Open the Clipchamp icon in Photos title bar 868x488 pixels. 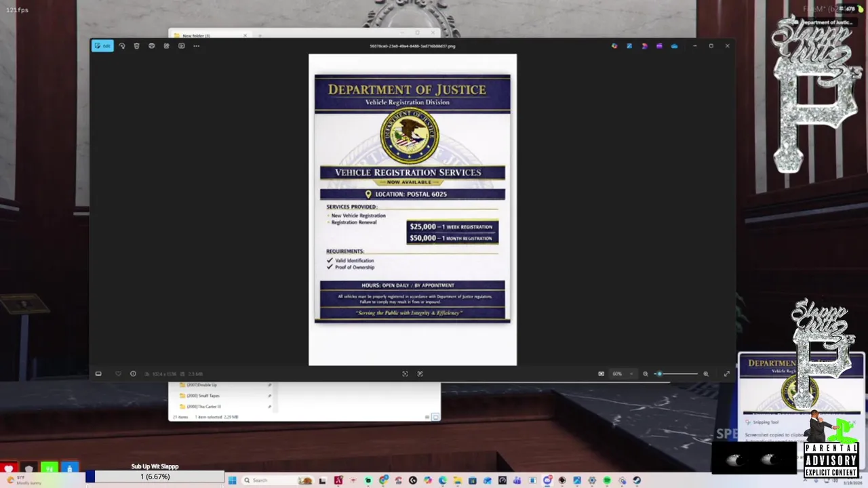[659, 46]
